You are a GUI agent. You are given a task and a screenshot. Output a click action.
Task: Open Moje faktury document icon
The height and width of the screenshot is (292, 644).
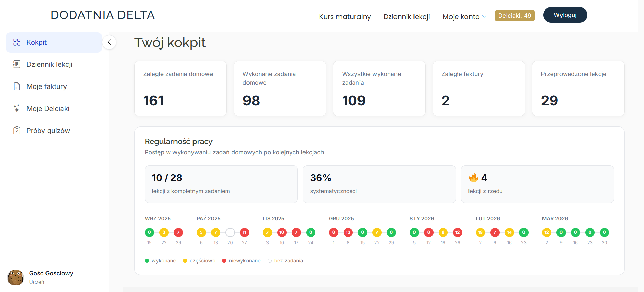(x=17, y=86)
